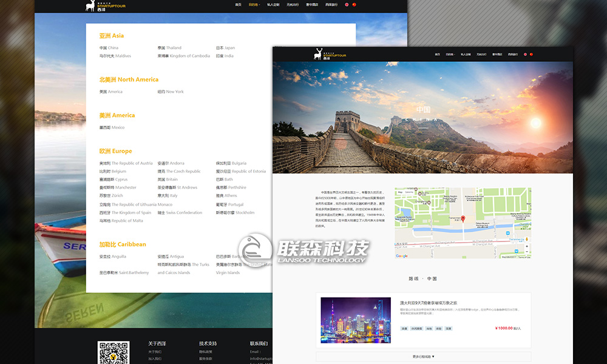Open the Cyprus destination link

coord(114,180)
